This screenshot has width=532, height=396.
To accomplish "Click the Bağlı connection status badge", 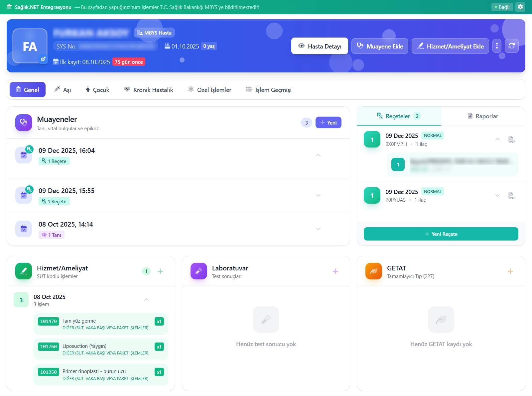I will click(502, 7).
